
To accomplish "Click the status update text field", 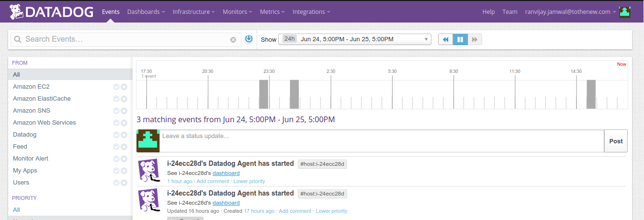I will (x=382, y=141).
